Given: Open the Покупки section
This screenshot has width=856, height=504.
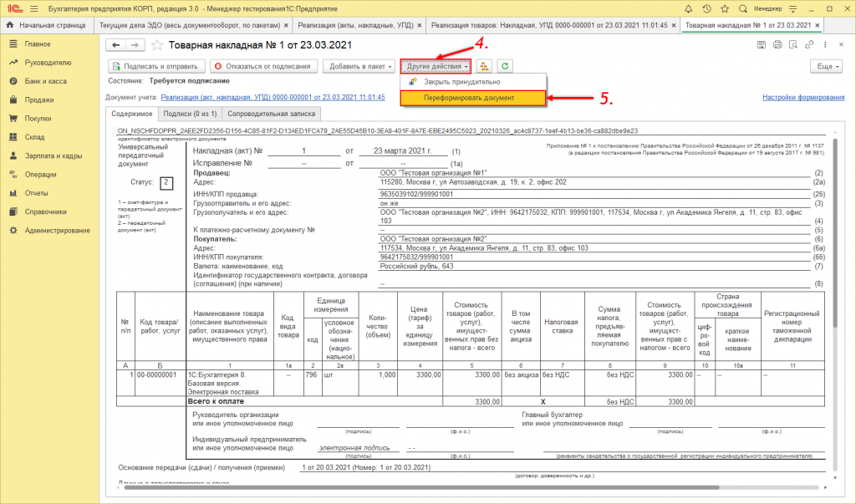Looking at the screenshot, I should tap(38, 119).
